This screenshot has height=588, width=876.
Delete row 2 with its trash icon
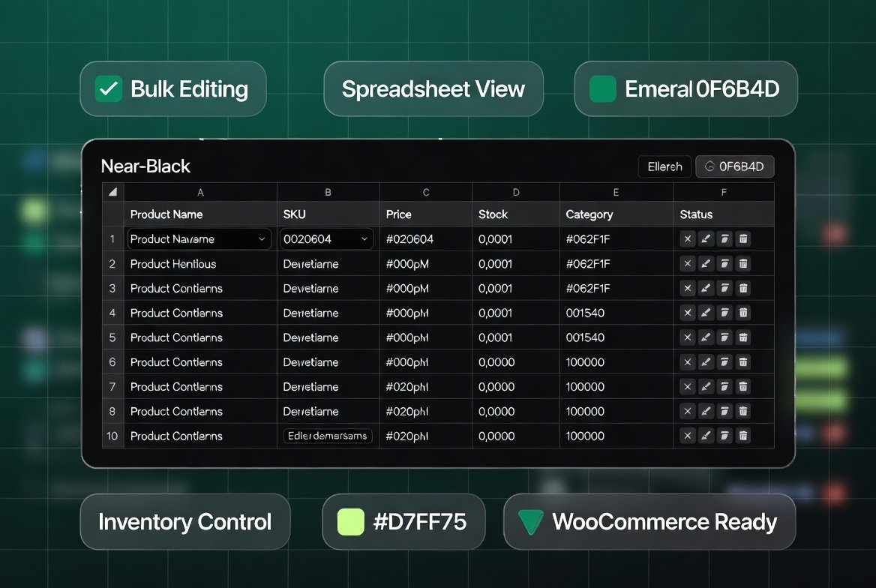click(743, 264)
